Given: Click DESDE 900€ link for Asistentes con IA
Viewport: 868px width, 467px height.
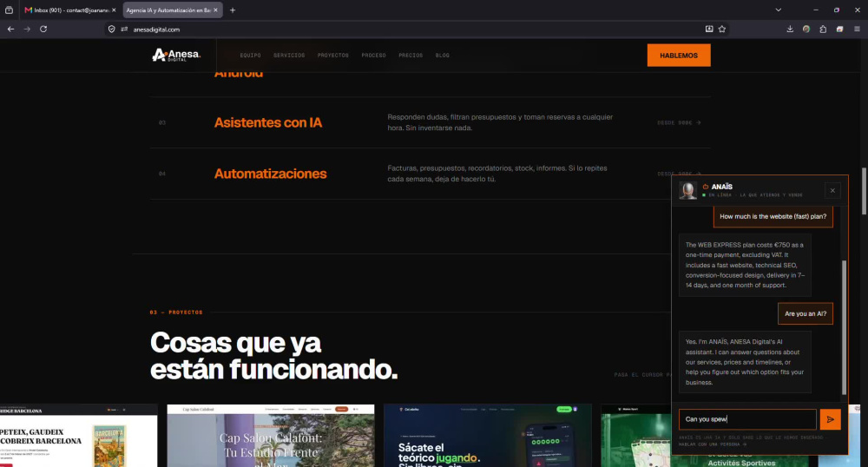Looking at the screenshot, I should pos(680,123).
